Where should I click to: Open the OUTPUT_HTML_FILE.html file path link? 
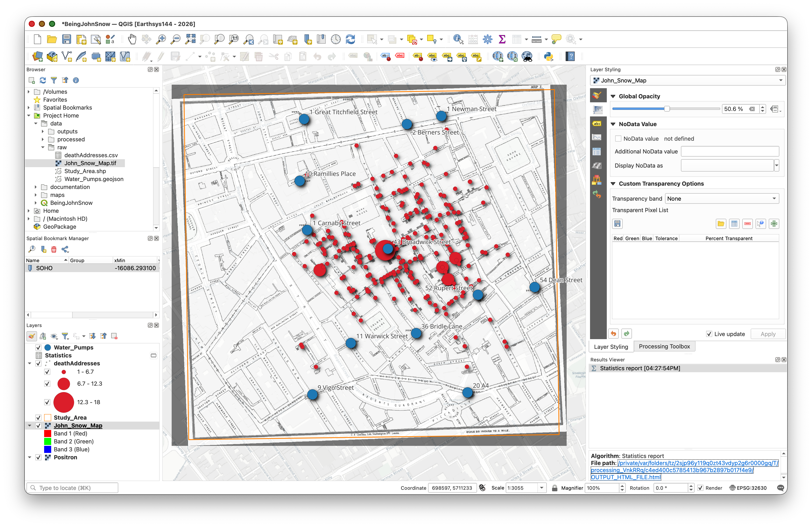(626, 477)
